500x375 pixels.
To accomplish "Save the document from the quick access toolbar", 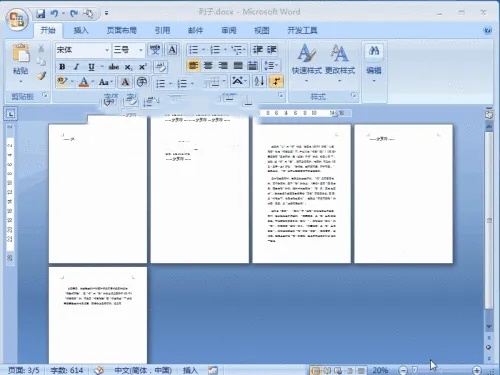I will tap(41, 13).
